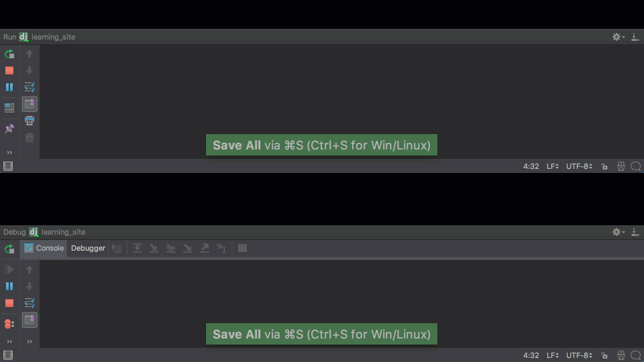Toggle the pin tab icon in Run panel
The width and height of the screenshot is (644, 362).
click(9, 129)
